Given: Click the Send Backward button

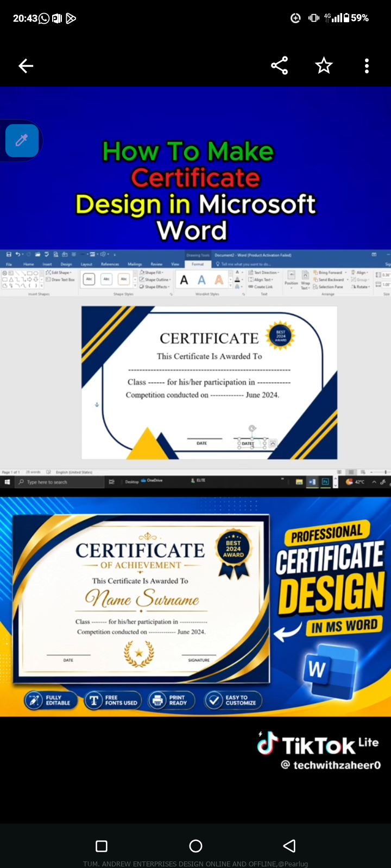Looking at the screenshot, I should point(330,279).
